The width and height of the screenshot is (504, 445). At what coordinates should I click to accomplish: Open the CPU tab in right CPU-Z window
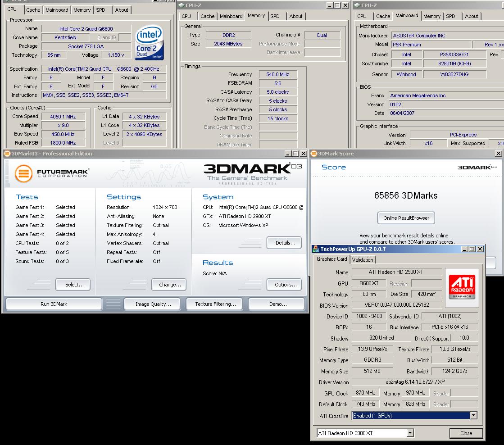pos(362,16)
